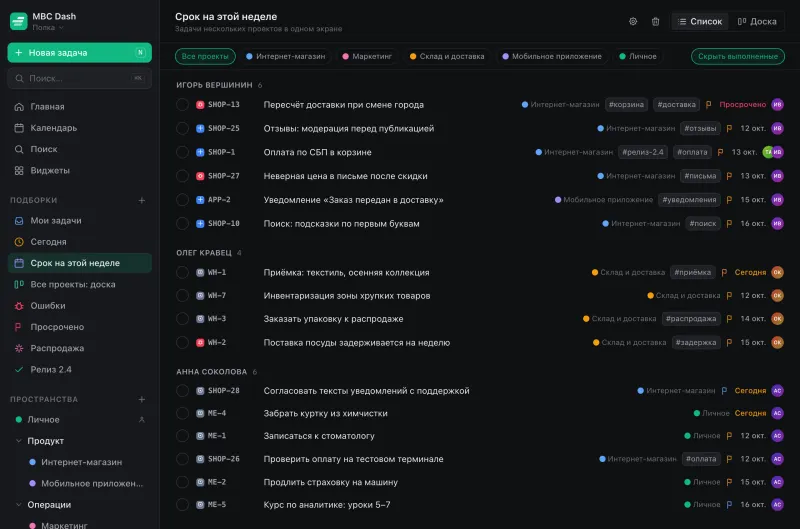Focus the Поиск... search field
Viewport: 800px width, 529px height.
tap(80, 78)
